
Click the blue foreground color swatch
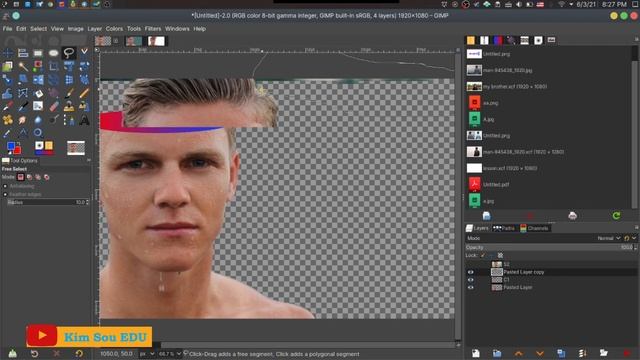click(11, 146)
